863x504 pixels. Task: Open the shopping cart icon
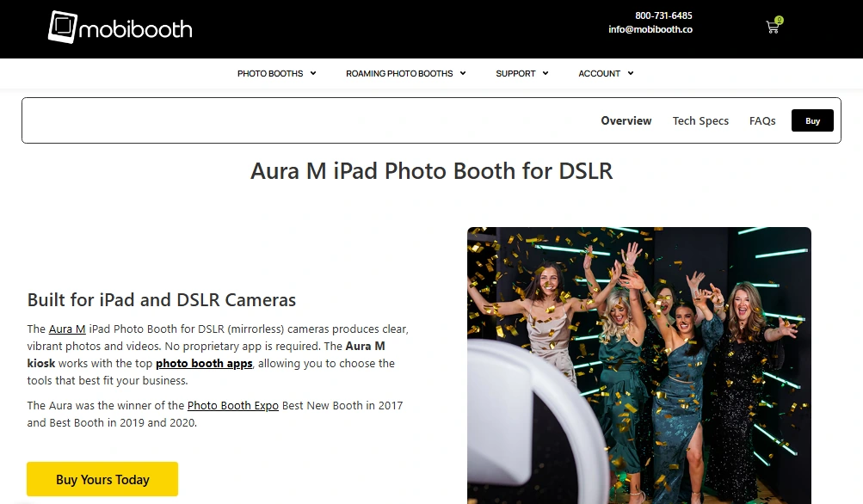pos(774,26)
